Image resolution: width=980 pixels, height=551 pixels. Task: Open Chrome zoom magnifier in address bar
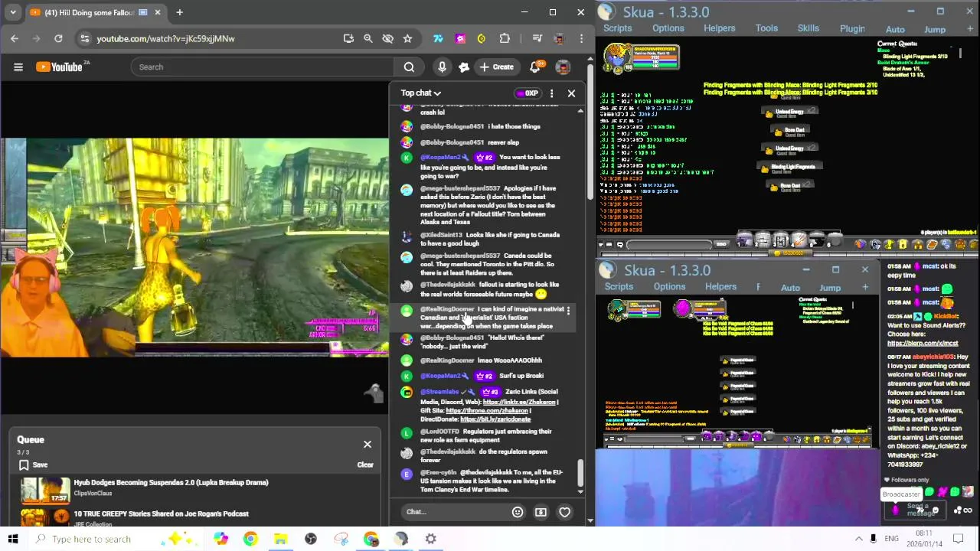tap(367, 38)
